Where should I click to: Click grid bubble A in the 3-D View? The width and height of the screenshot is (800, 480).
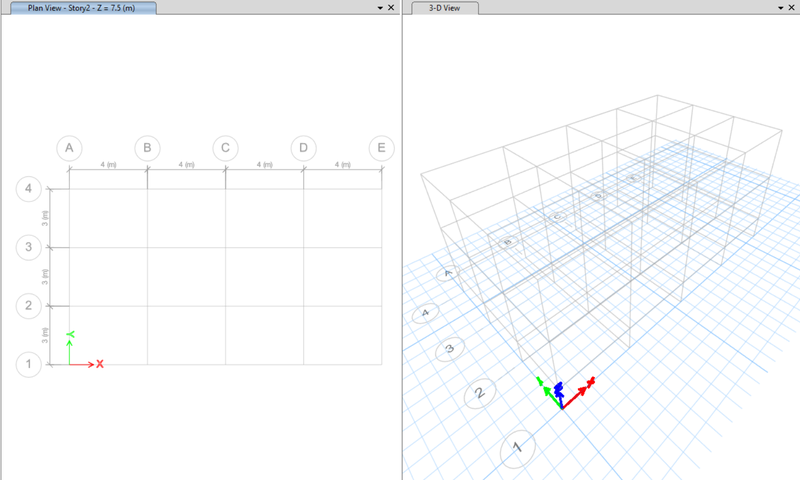[x=448, y=274]
